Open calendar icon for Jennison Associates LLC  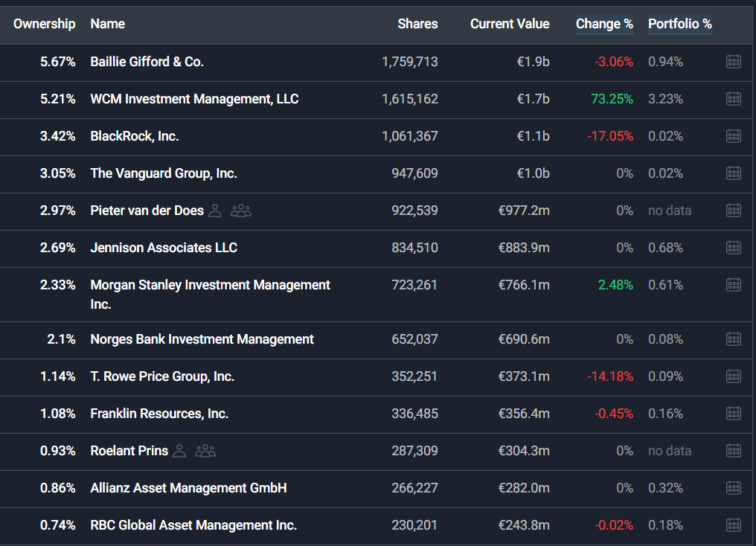point(734,247)
